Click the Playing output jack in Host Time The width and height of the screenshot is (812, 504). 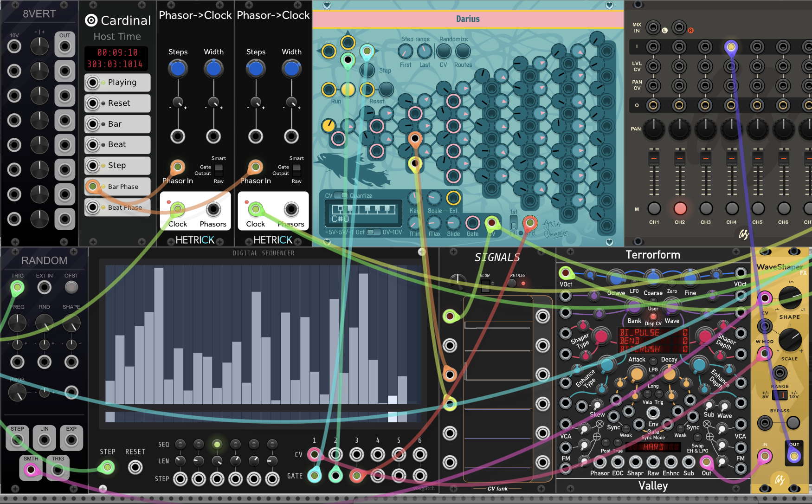(x=93, y=83)
